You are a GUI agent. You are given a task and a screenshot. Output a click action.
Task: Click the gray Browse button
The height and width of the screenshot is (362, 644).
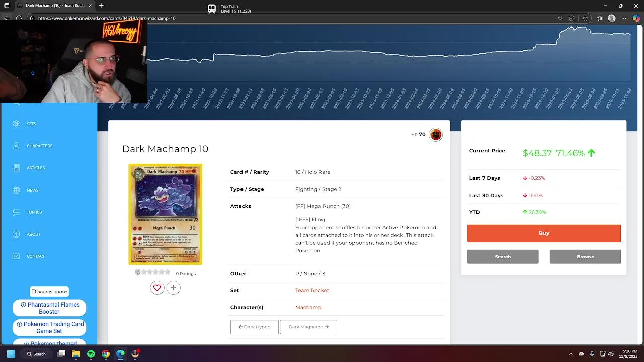[x=585, y=257]
